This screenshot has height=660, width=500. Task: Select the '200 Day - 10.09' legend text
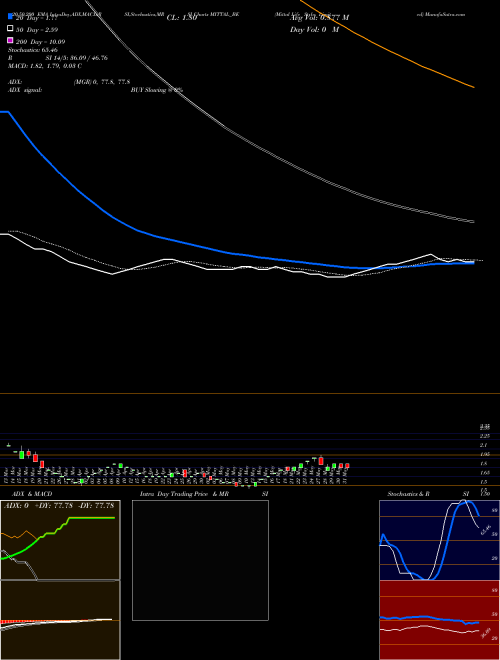[40, 42]
